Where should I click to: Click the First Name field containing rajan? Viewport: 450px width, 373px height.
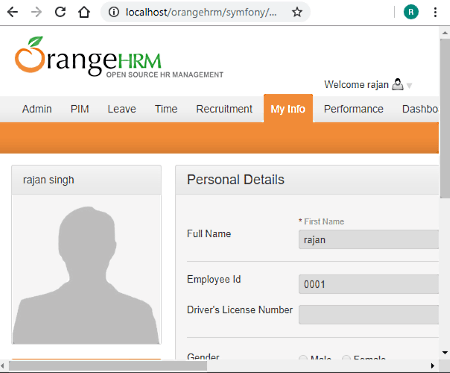coord(369,239)
